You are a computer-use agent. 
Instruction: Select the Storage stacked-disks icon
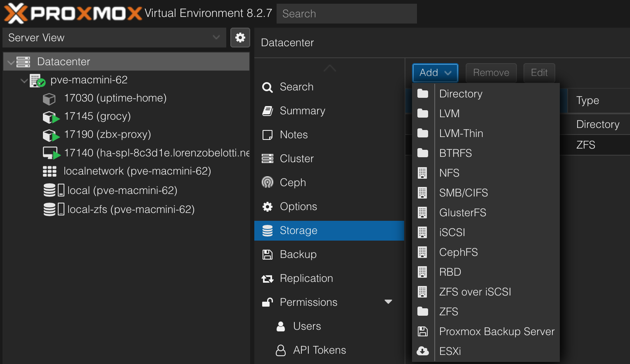(x=267, y=230)
